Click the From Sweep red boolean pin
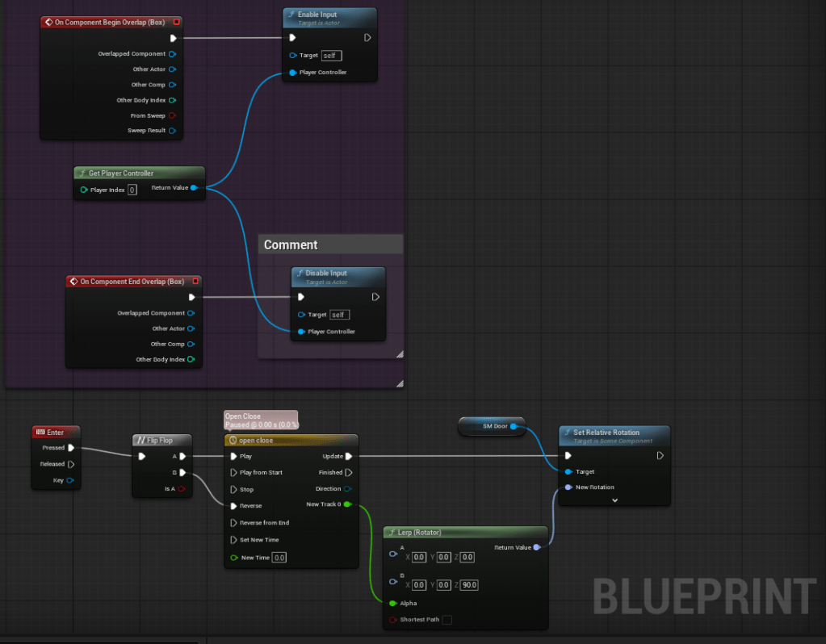826x644 pixels. [172, 115]
